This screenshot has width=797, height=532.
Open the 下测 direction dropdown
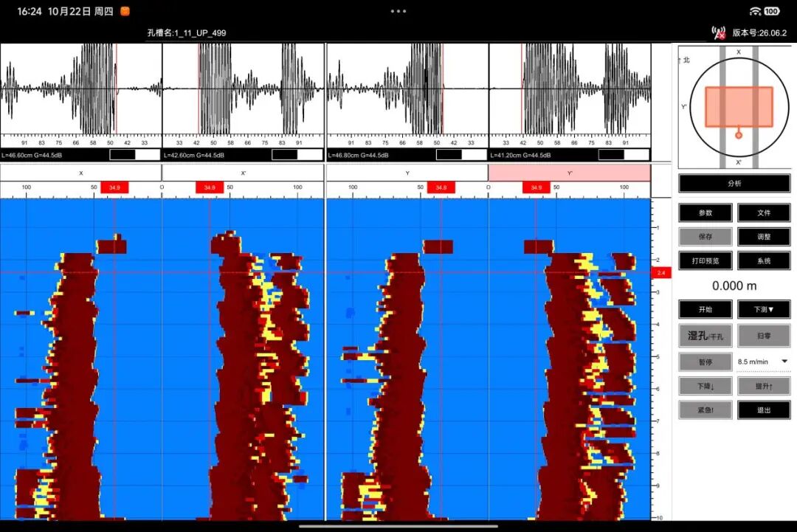click(x=764, y=309)
